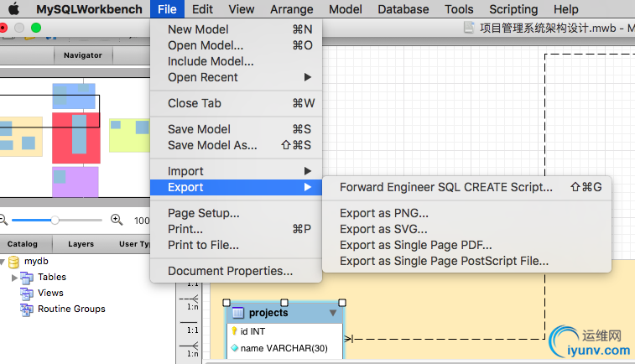Choose Export as Single Page PDF...
This screenshot has height=364, width=635.
click(x=466, y=245)
